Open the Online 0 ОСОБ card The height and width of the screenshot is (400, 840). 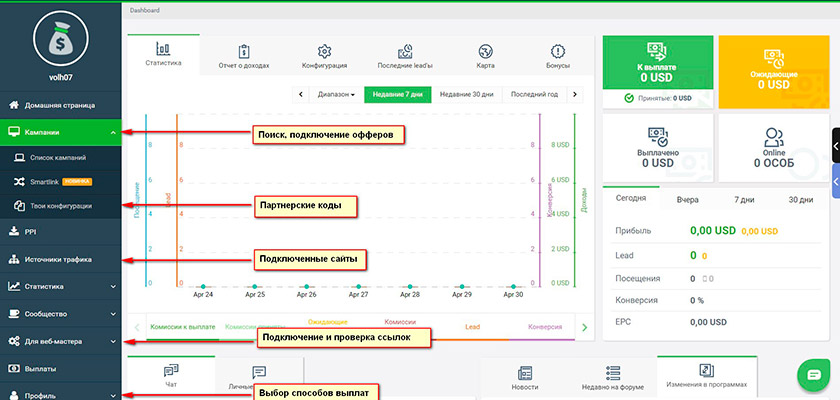click(773, 148)
